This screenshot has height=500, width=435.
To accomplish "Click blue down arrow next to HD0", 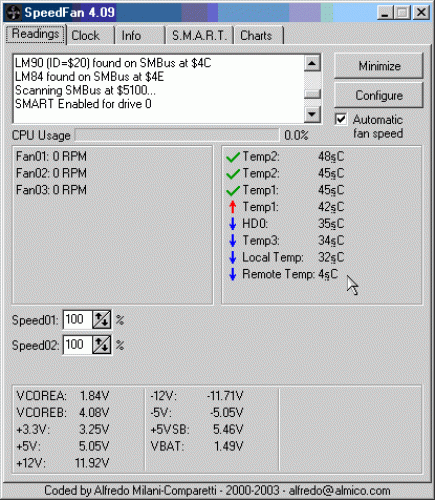I will (233, 224).
